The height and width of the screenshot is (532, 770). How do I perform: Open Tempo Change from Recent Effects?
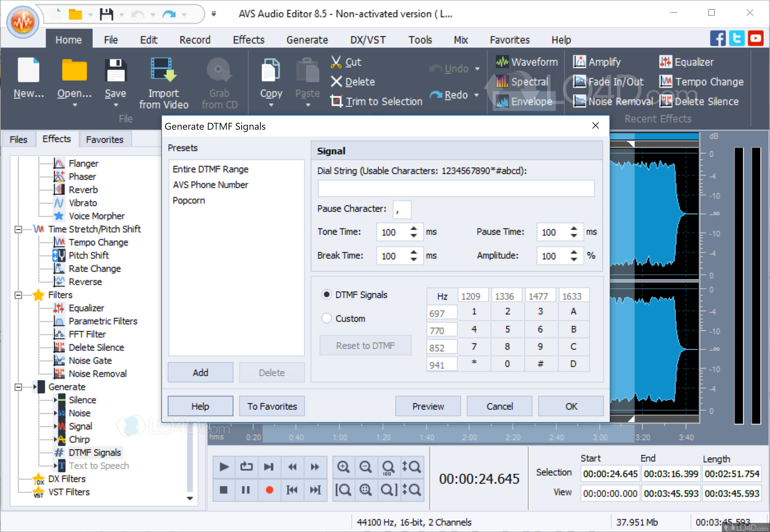(x=701, y=82)
